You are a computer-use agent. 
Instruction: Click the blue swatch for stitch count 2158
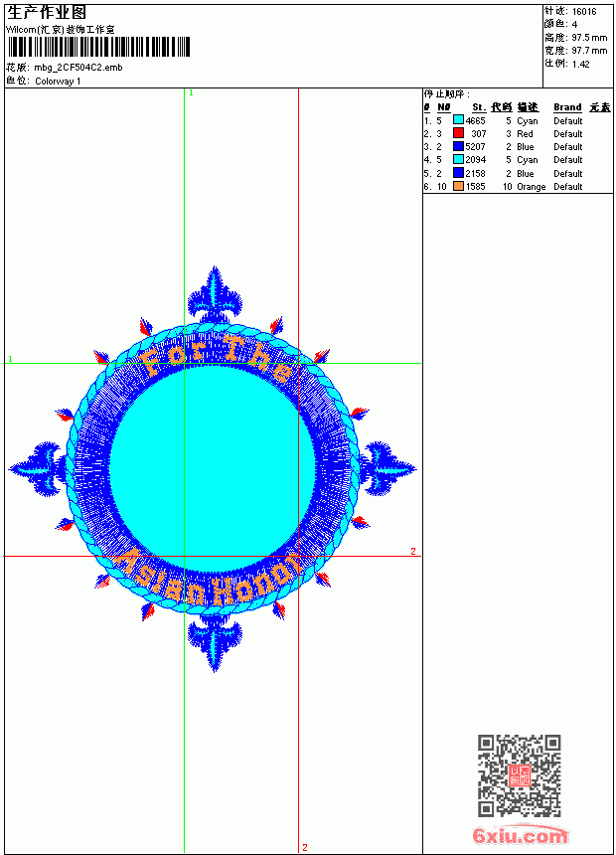click(x=458, y=173)
